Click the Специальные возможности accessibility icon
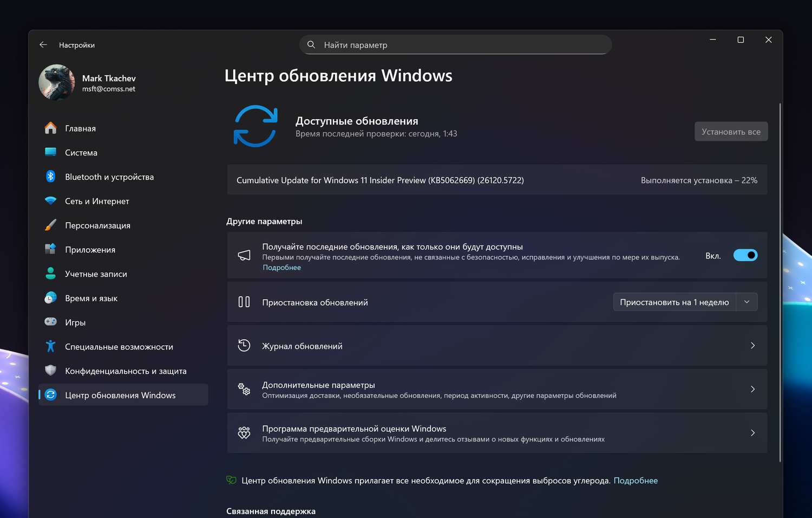Image resolution: width=812 pixels, height=518 pixels. coord(50,346)
